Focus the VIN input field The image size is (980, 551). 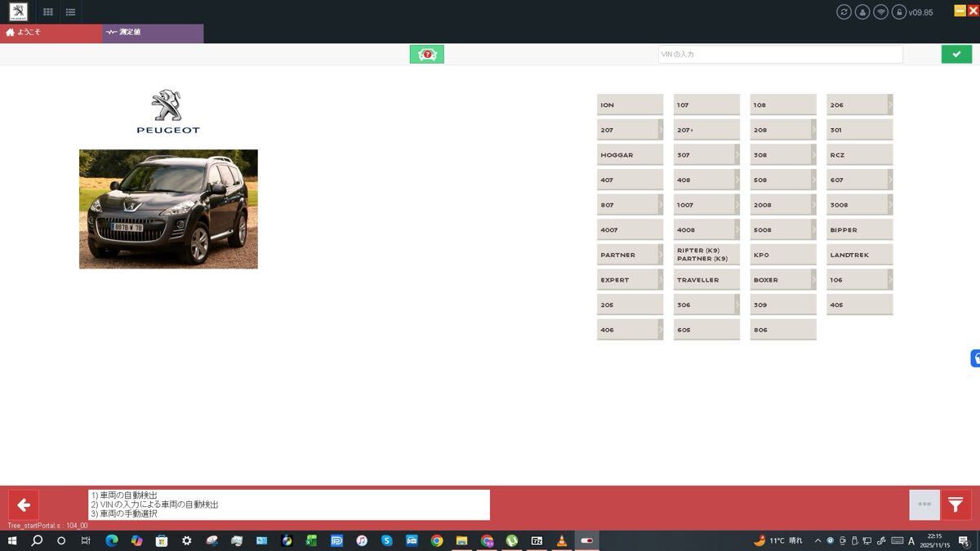780,54
